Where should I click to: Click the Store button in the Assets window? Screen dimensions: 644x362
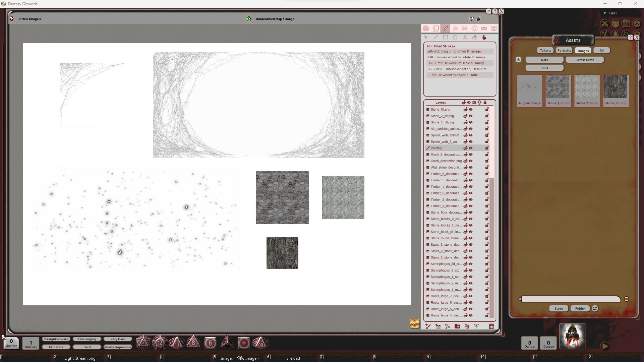coord(558,308)
